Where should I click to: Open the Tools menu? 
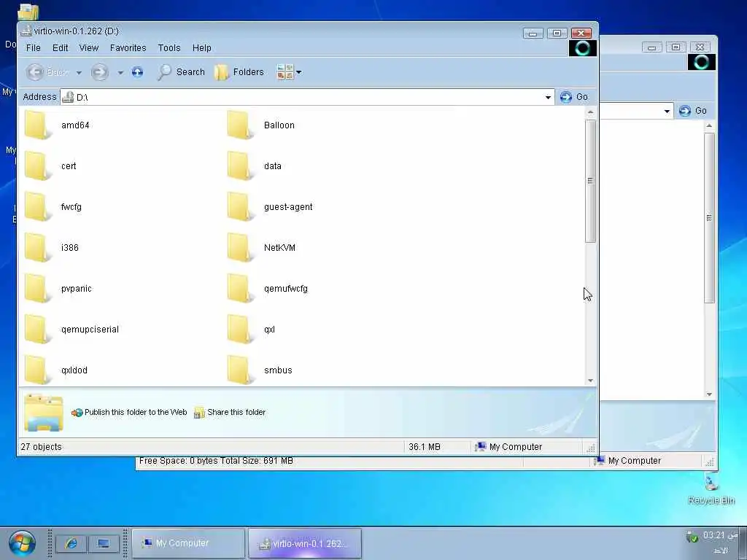click(169, 47)
